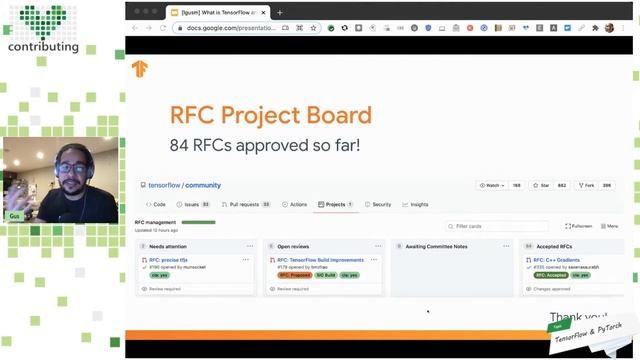
Task: Click the blue circle extension icon right of the red one
Action: 484,28
